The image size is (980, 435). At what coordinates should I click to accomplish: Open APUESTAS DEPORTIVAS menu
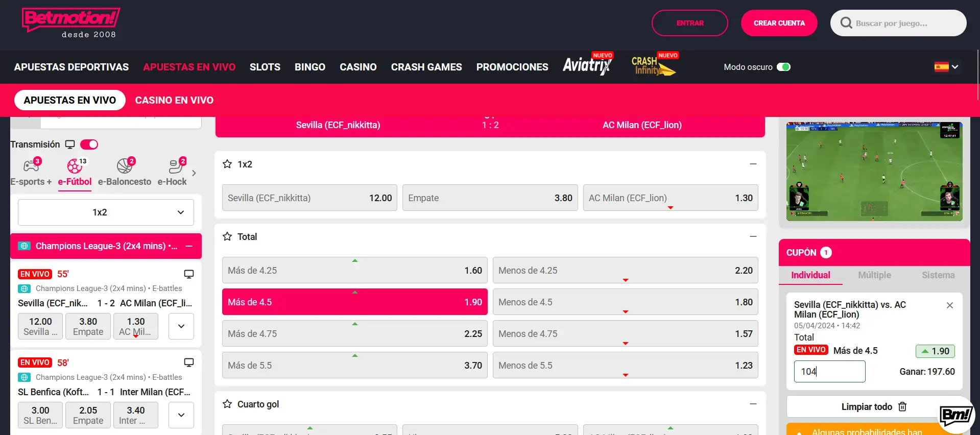71,67
